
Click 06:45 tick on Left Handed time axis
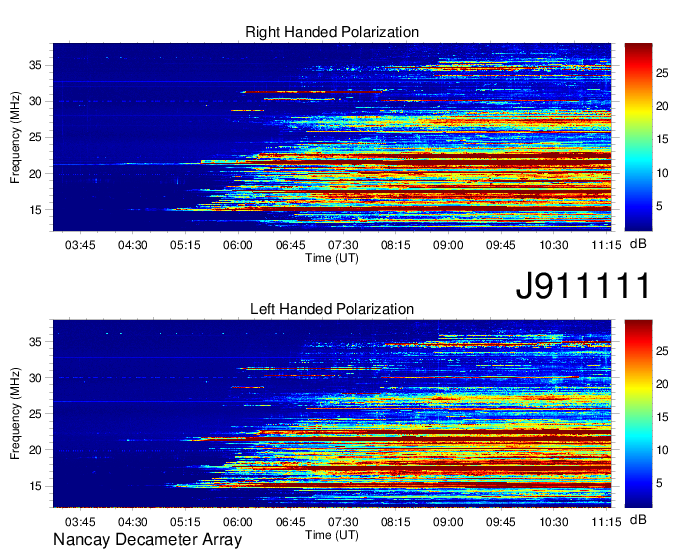(291, 522)
